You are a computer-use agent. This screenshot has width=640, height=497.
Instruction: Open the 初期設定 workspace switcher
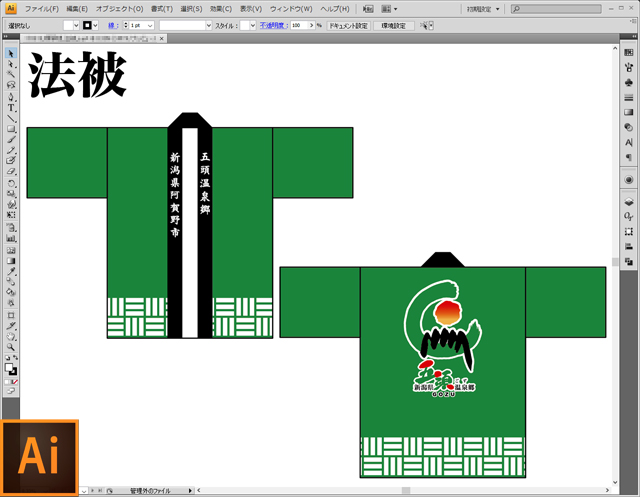pos(483,9)
